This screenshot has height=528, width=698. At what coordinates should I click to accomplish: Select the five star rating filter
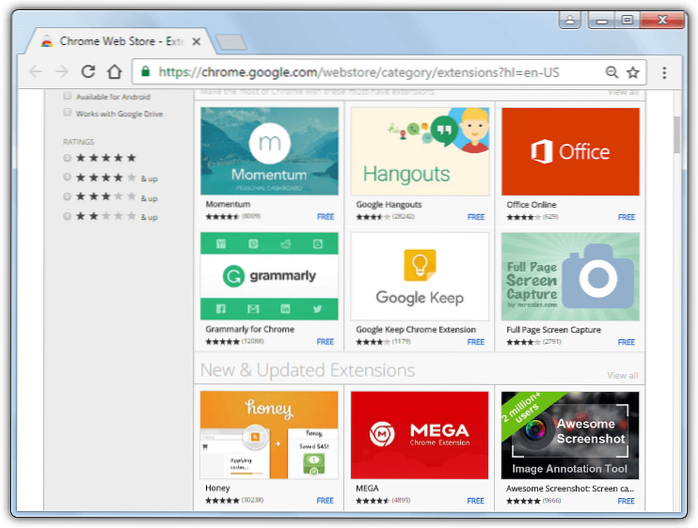(67, 158)
